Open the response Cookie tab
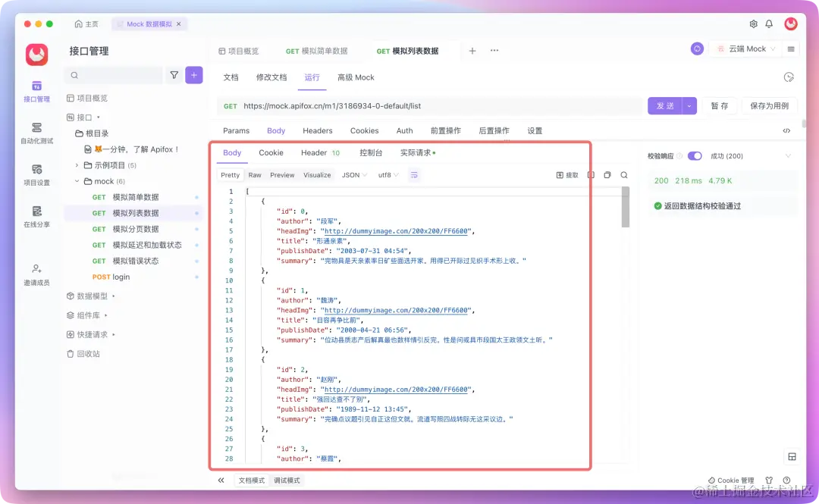 pos(271,152)
